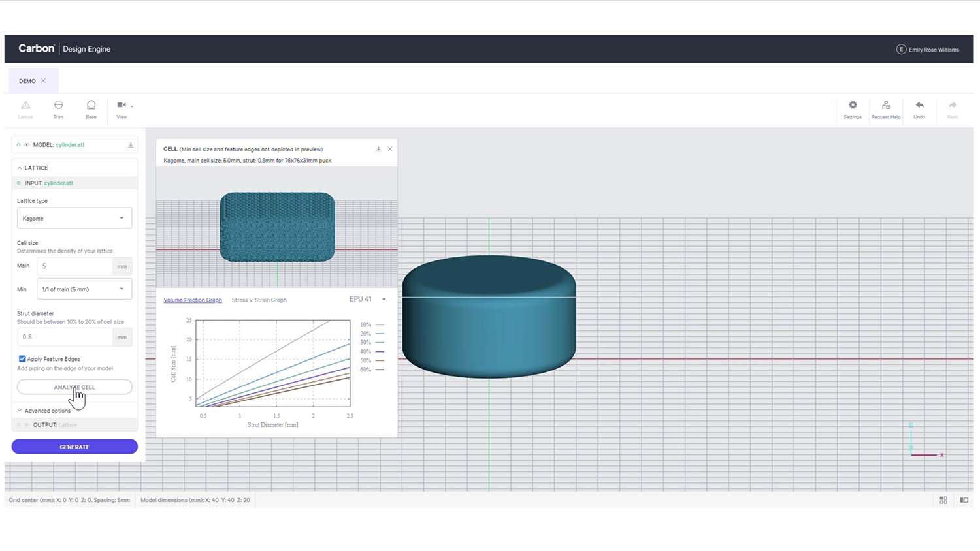Toggle Apply Feature Edges checkbox

22,359
